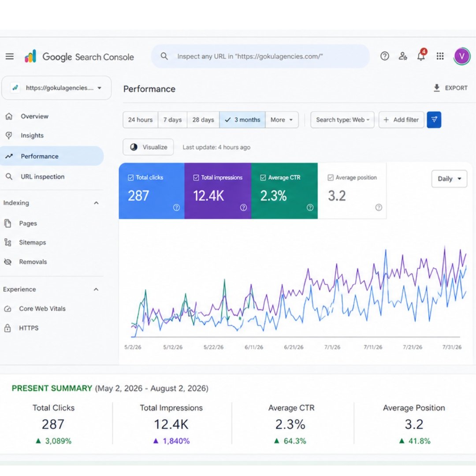The width and height of the screenshot is (476, 476).
Task: Go to Insights in sidebar
Action: [32, 135]
